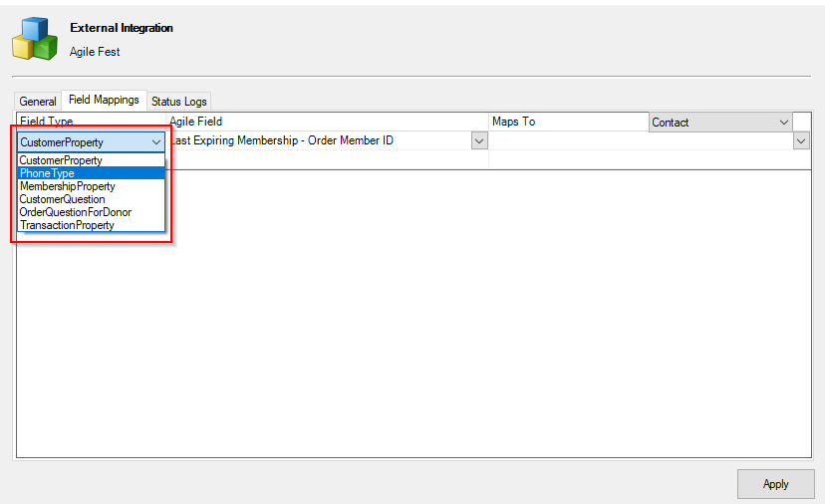Click the Agile Field column header

pyautogui.click(x=195, y=122)
